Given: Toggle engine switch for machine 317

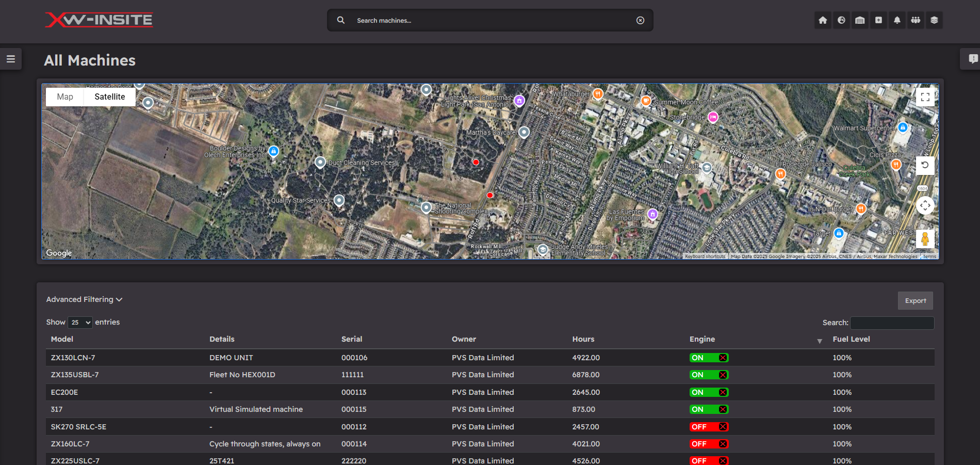Looking at the screenshot, I should coord(709,409).
